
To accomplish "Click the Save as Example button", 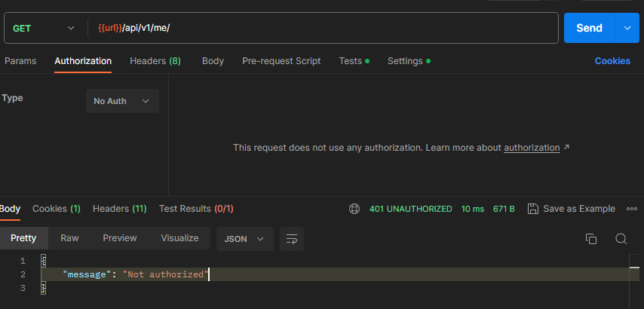I will 572,209.
